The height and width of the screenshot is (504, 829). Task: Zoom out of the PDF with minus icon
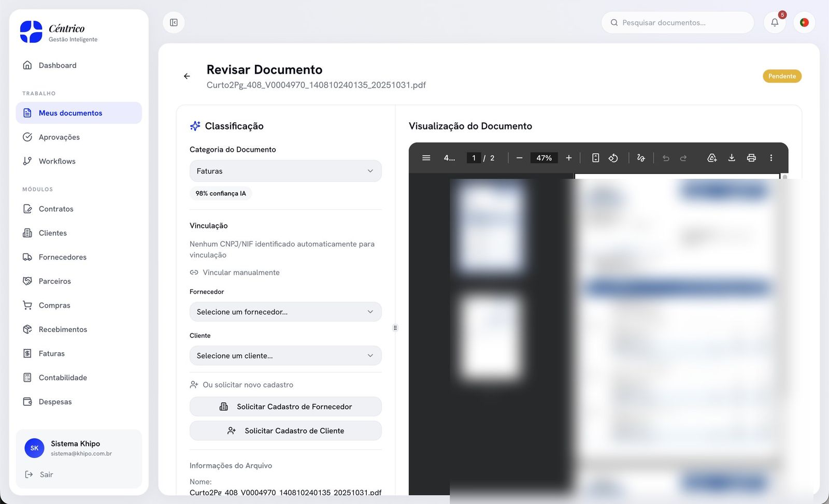click(519, 158)
